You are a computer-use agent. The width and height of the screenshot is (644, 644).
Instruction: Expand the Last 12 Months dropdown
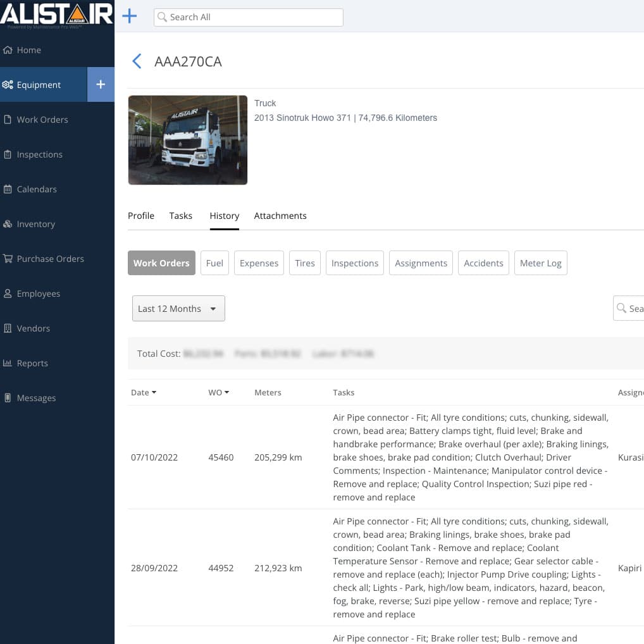click(178, 309)
